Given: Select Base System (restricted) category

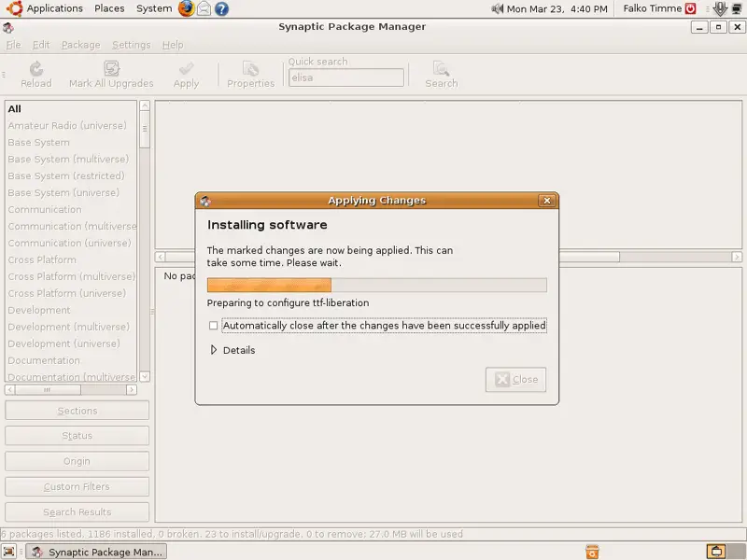Looking at the screenshot, I should pos(72,176).
